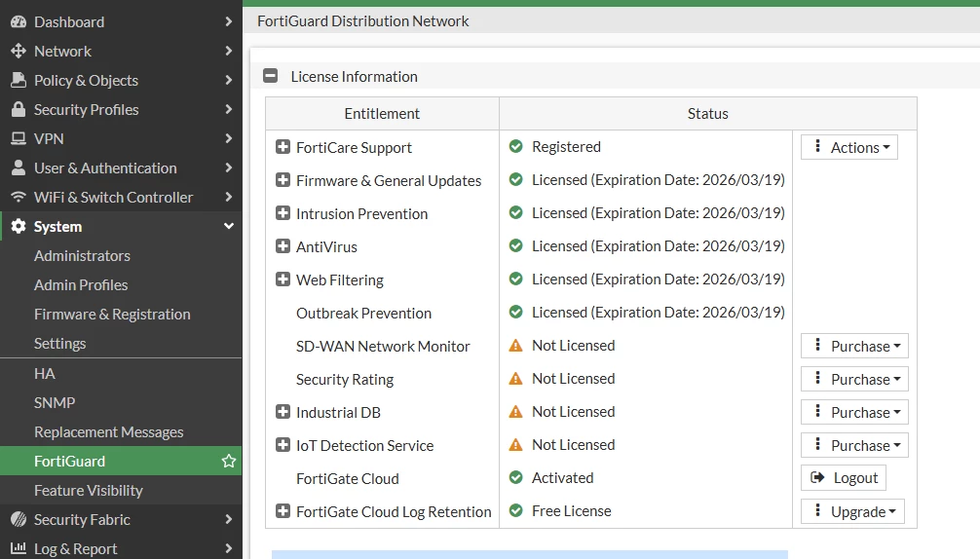This screenshot has width=980, height=559.
Task: Open Feature Visibility page
Action: 121,490
